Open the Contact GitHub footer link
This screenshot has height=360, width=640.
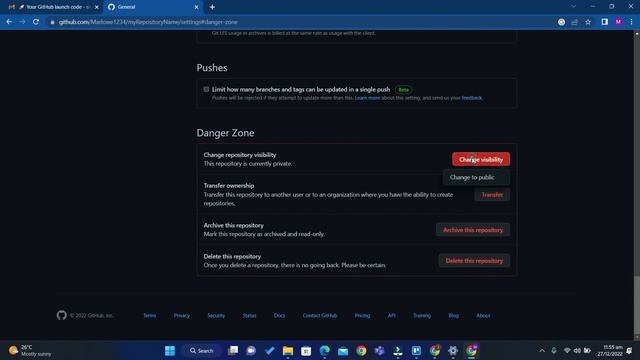coord(320,316)
